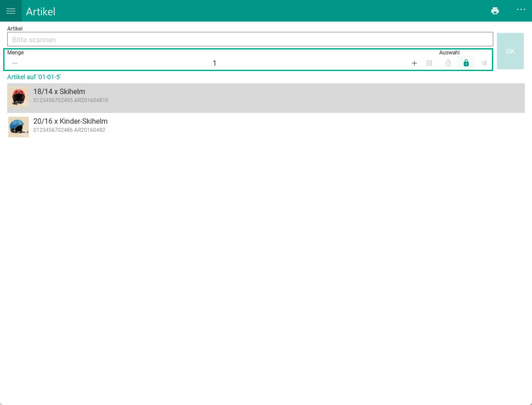Click the Kinder-Skihelm barcode number text
This screenshot has width=532, height=405.
(53, 130)
